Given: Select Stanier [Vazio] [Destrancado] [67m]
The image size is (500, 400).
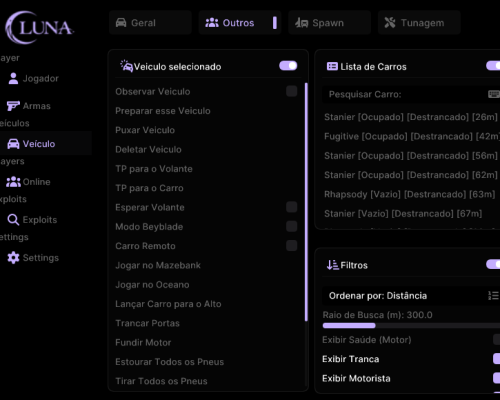Looking at the screenshot, I should [x=403, y=214].
